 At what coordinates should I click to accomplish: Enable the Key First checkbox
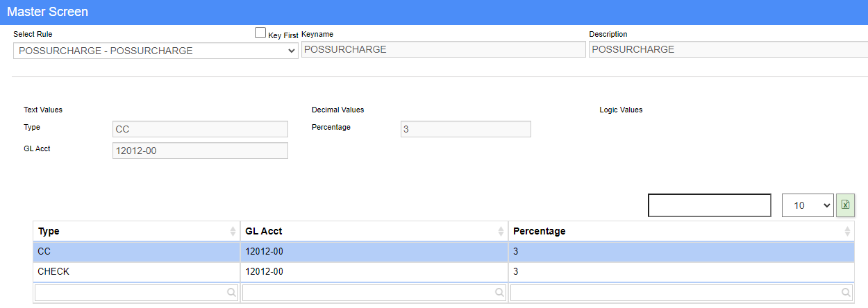(260, 33)
